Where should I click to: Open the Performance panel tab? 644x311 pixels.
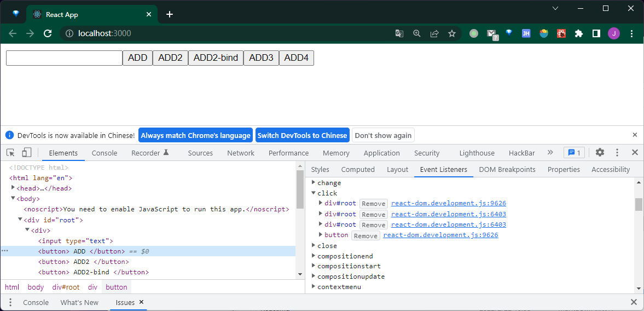(289, 153)
